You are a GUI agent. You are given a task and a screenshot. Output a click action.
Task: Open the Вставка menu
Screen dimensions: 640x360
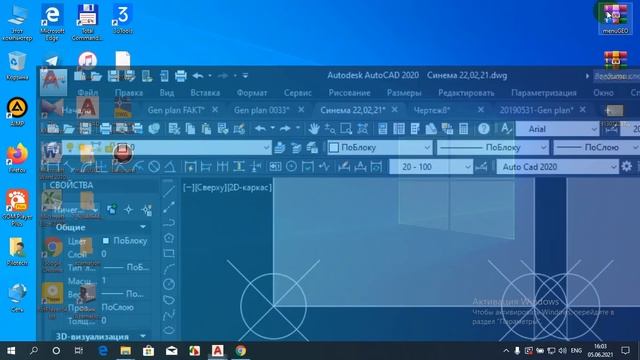(x=205, y=93)
